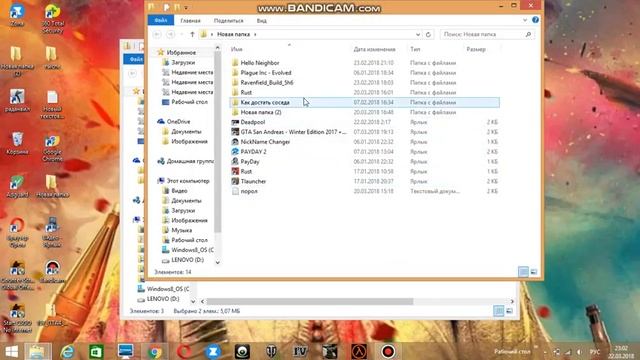Image resolution: width=640 pixels, height=360 pixels.
Task: Expand the address bar history dropdown
Action: pos(418,35)
